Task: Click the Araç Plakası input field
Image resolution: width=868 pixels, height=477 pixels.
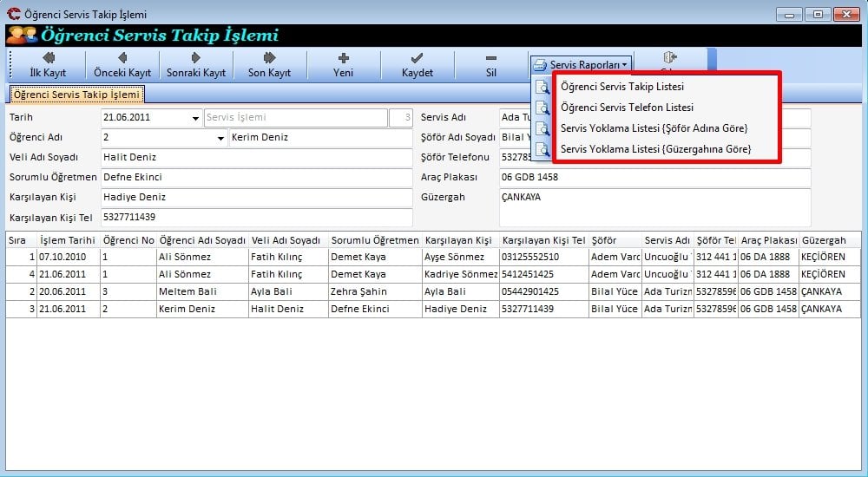Action: pyautogui.click(x=654, y=178)
